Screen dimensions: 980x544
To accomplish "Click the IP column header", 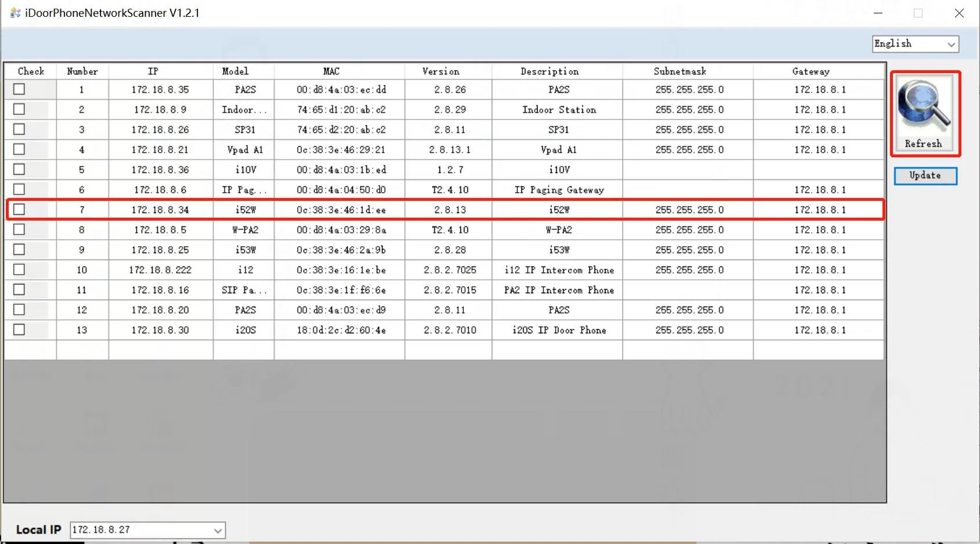I will (153, 71).
